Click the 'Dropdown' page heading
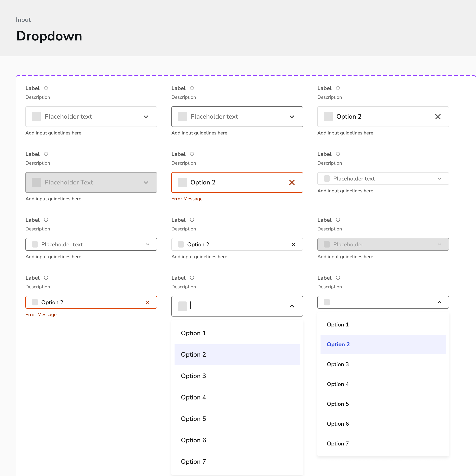 (x=49, y=36)
